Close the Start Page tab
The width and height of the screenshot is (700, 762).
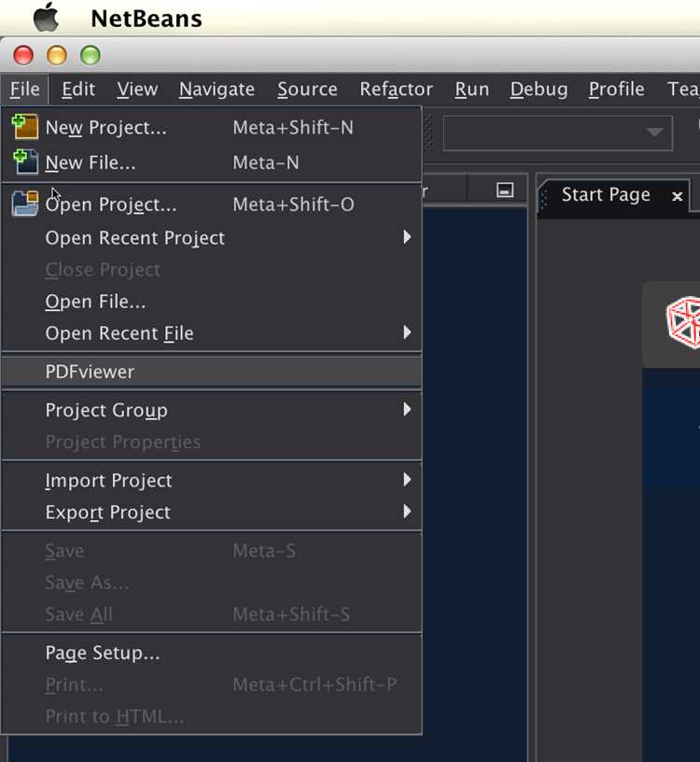[677, 196]
